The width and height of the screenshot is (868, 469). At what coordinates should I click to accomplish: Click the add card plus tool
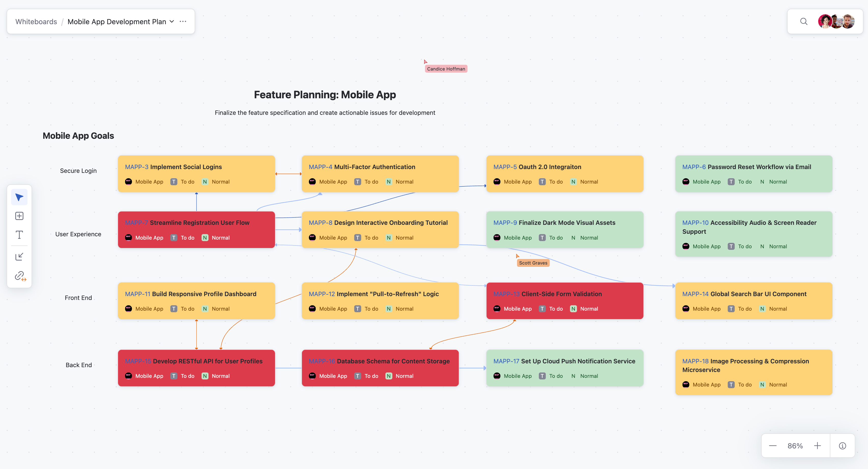(x=19, y=216)
